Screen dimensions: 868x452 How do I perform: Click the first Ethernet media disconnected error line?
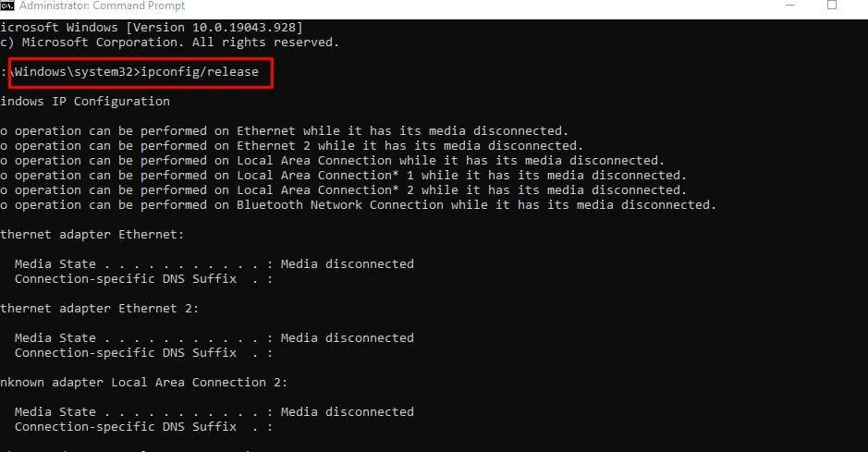coord(285,131)
